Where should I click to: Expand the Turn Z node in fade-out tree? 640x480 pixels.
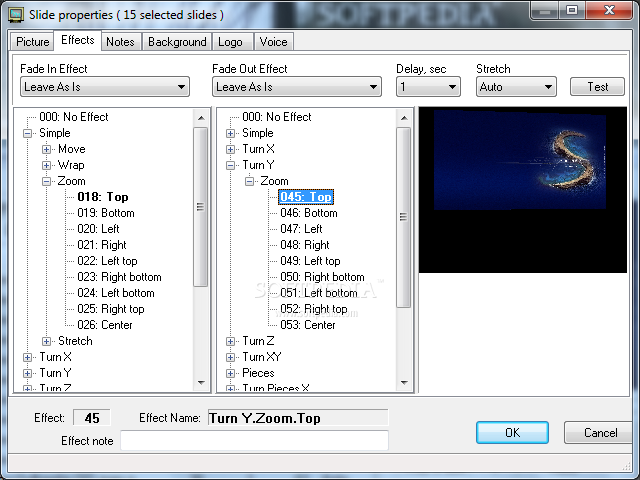(x=230, y=341)
